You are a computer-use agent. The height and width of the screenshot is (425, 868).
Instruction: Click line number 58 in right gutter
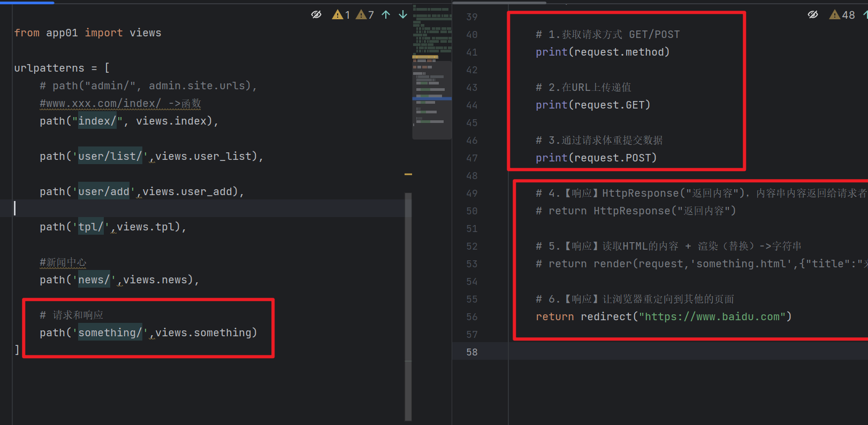click(x=471, y=352)
